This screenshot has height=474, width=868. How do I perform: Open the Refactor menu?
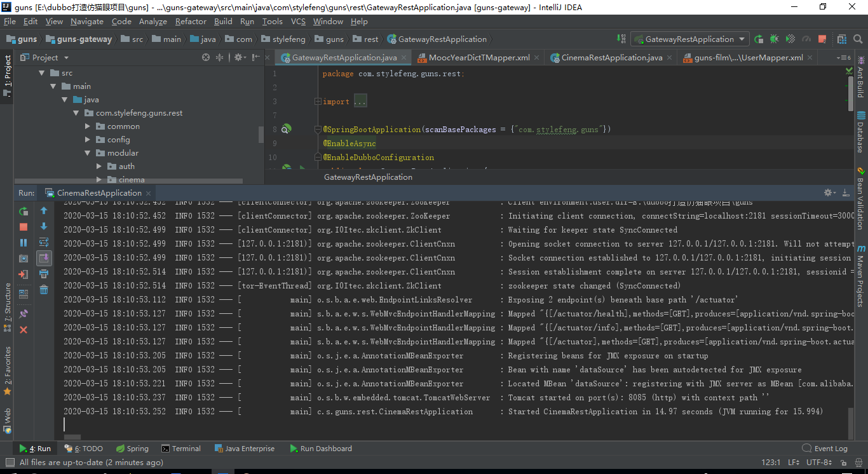pyautogui.click(x=191, y=21)
